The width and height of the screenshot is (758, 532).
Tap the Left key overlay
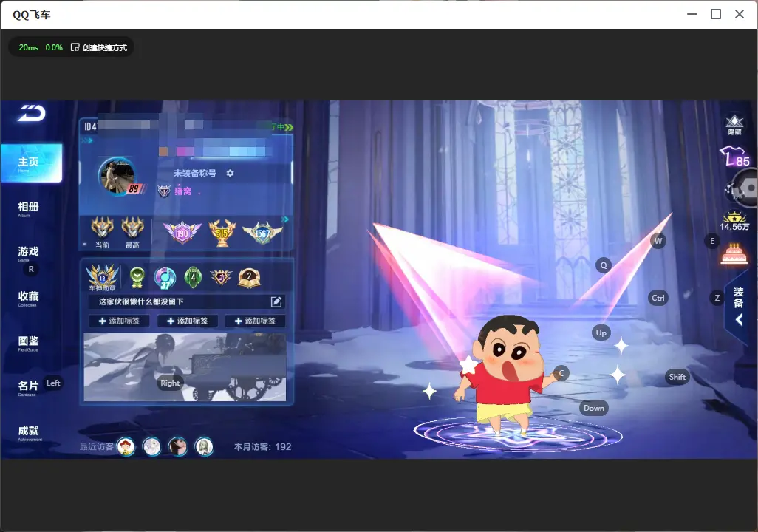53,383
